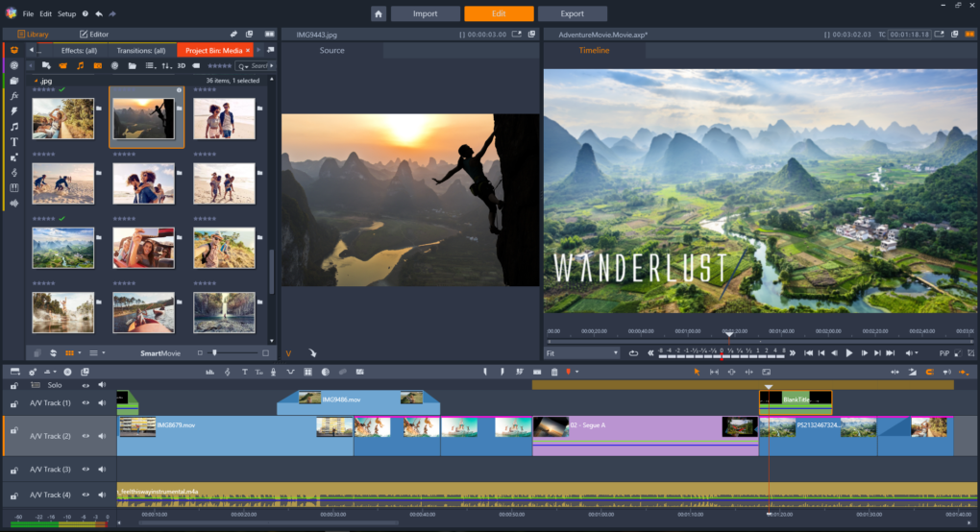
Task: Switch to the Transitions: (all) tab
Action: (142, 50)
